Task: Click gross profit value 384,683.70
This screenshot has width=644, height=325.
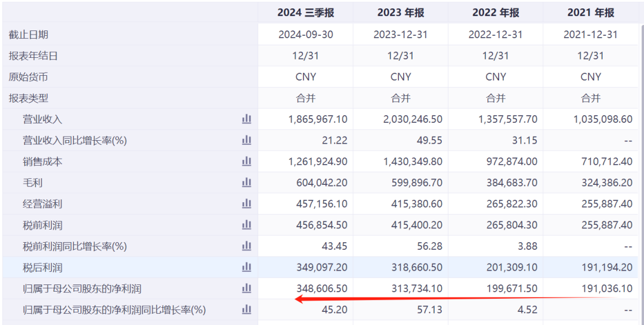Action: coord(512,183)
